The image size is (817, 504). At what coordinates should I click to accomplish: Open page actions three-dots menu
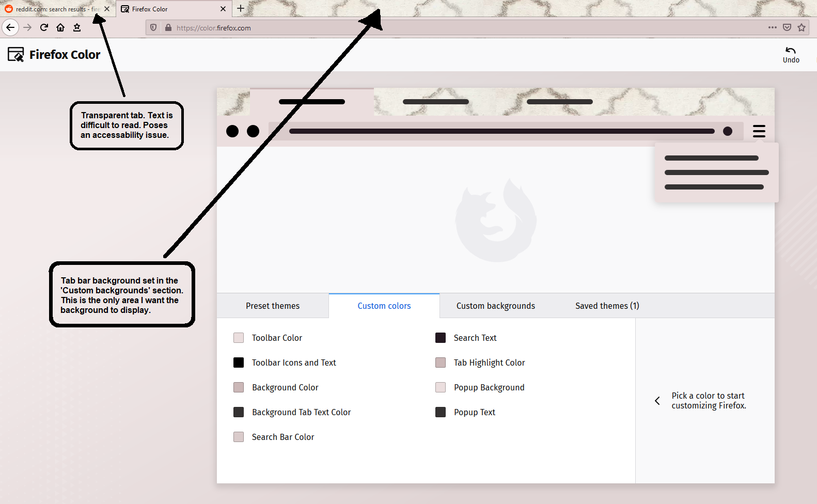tap(773, 27)
